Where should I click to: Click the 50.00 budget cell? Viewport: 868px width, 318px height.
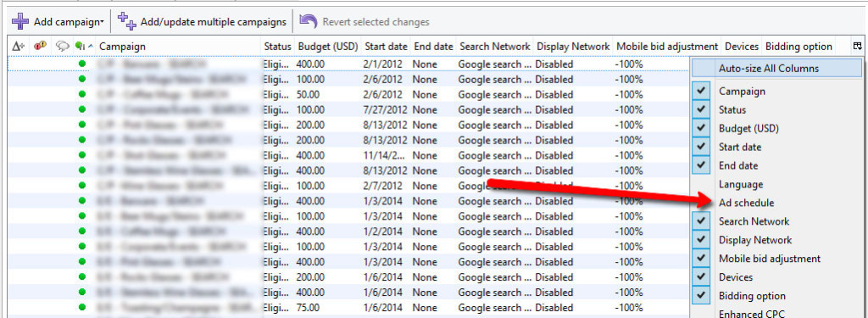point(307,95)
